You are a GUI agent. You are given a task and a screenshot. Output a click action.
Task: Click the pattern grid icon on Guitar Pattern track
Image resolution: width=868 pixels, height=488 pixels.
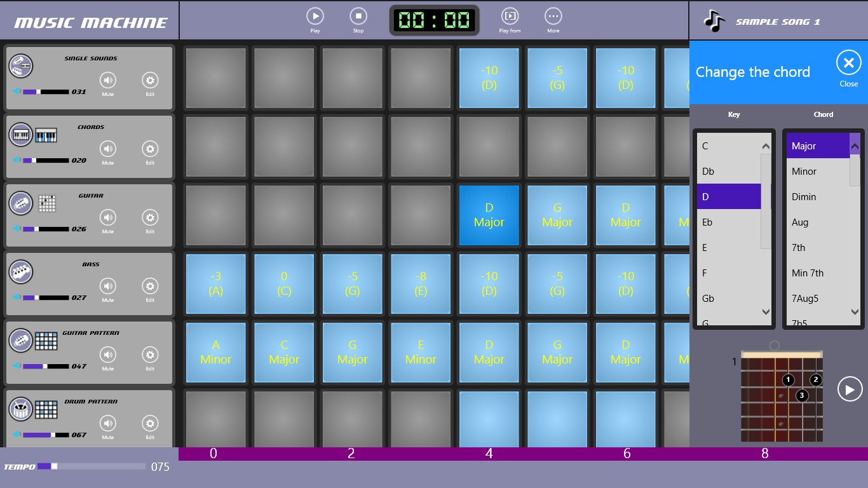pos(46,341)
